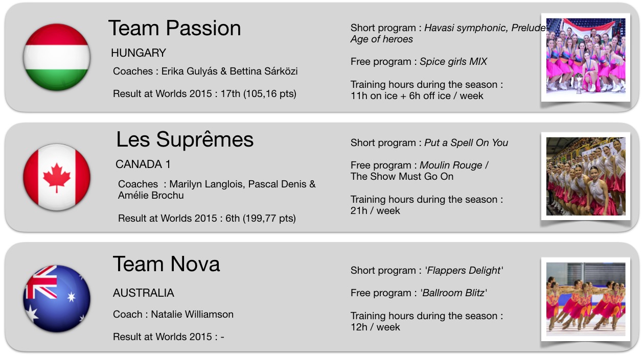Click the Hungary flag icon
The width and height of the screenshot is (644, 358).
[57, 57]
